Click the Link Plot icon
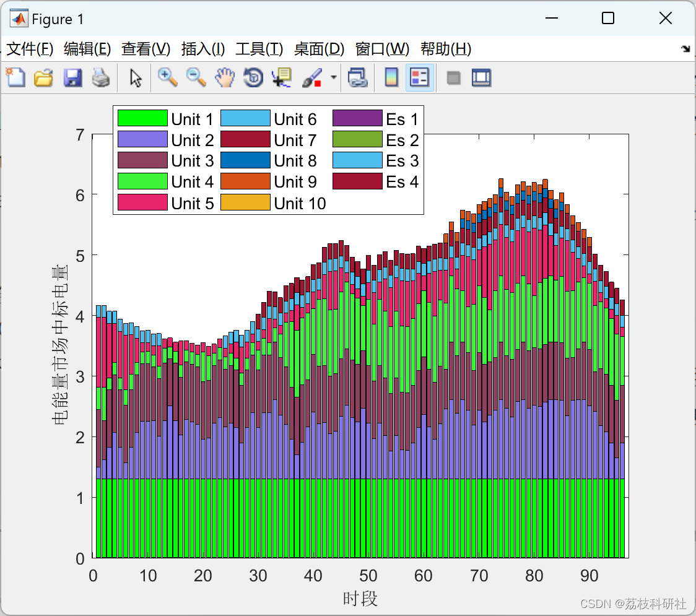 (358, 77)
